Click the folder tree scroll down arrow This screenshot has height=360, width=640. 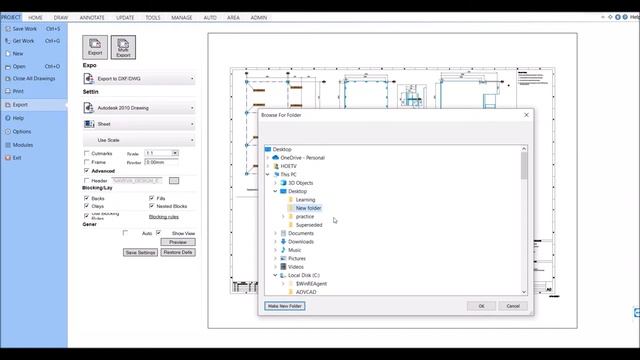[524, 291]
